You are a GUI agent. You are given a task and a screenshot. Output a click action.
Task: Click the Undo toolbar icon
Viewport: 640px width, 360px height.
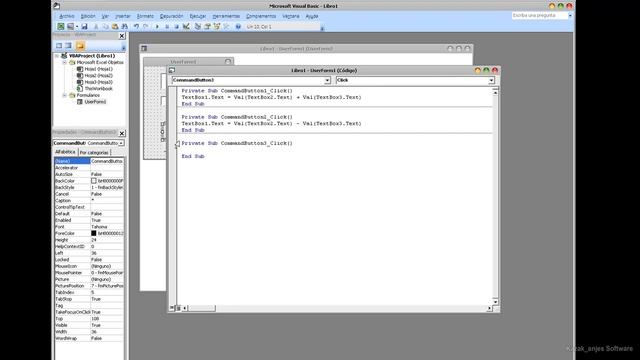tap(136, 27)
